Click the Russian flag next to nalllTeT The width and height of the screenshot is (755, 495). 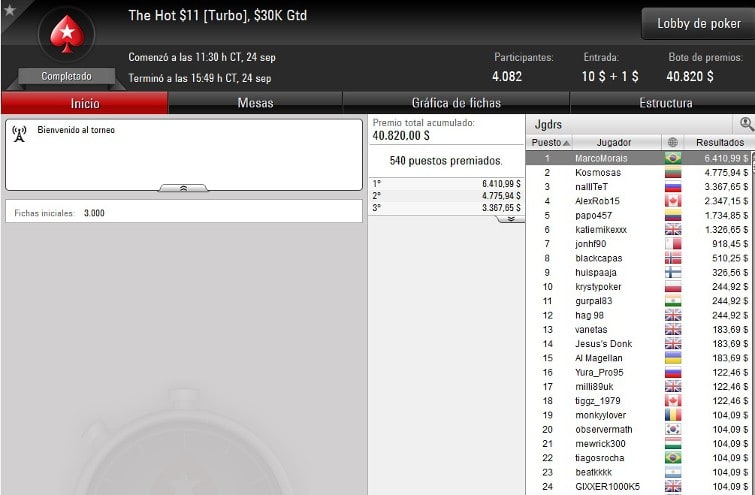point(673,186)
